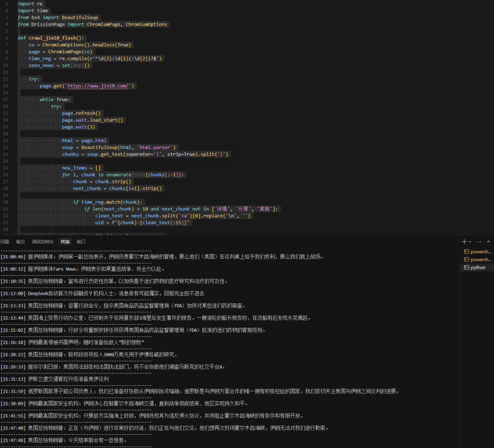494x448 pixels.
Task: Click 'ChromiumPage(co)' on line 8
Action: (x=70, y=52)
